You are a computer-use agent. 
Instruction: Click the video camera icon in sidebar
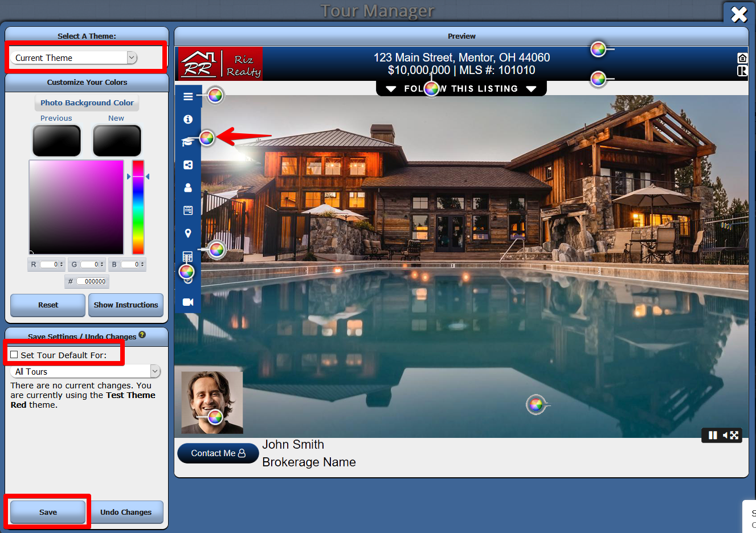pyautogui.click(x=188, y=302)
